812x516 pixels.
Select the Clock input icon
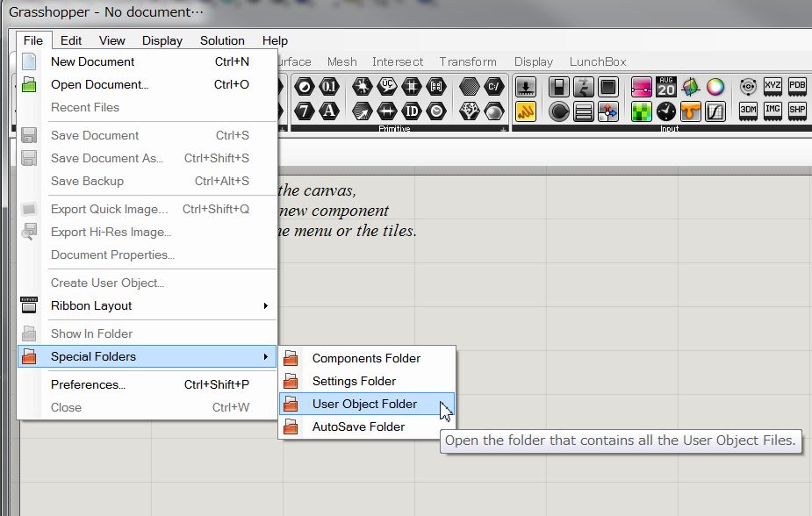pyautogui.click(x=666, y=111)
